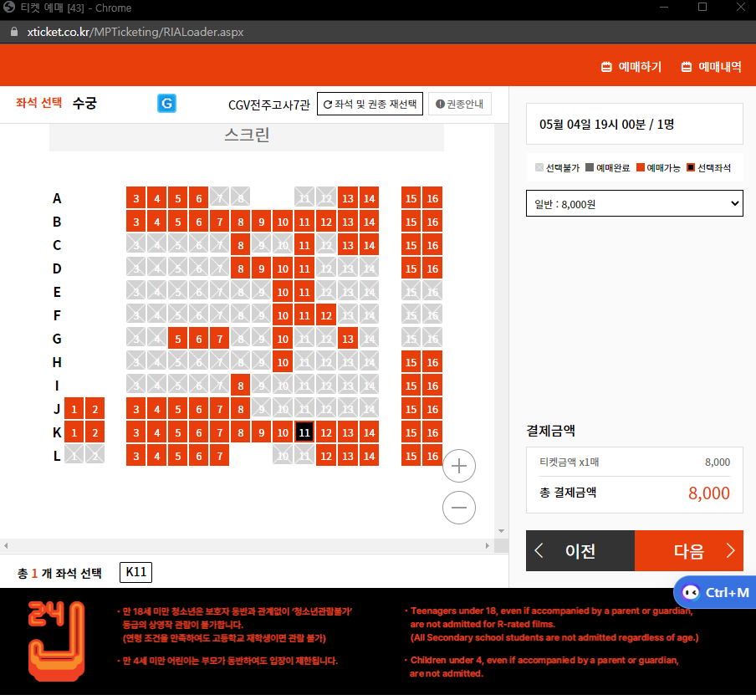Minimize the Chrome window
Viewport: 756px width, 700px height.
pyautogui.click(x=664, y=7)
